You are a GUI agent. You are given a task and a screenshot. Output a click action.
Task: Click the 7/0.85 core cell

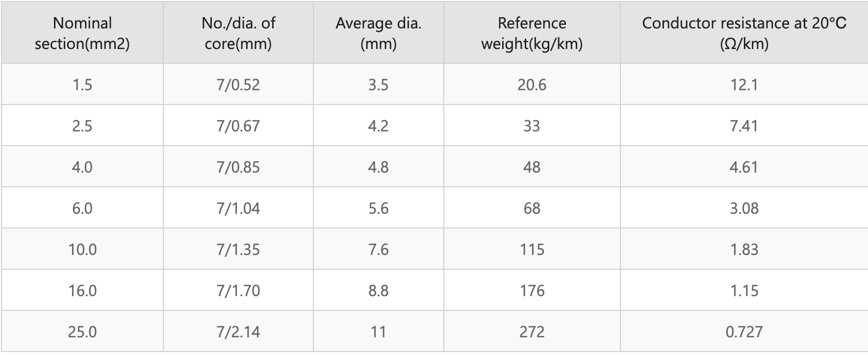coord(238,167)
